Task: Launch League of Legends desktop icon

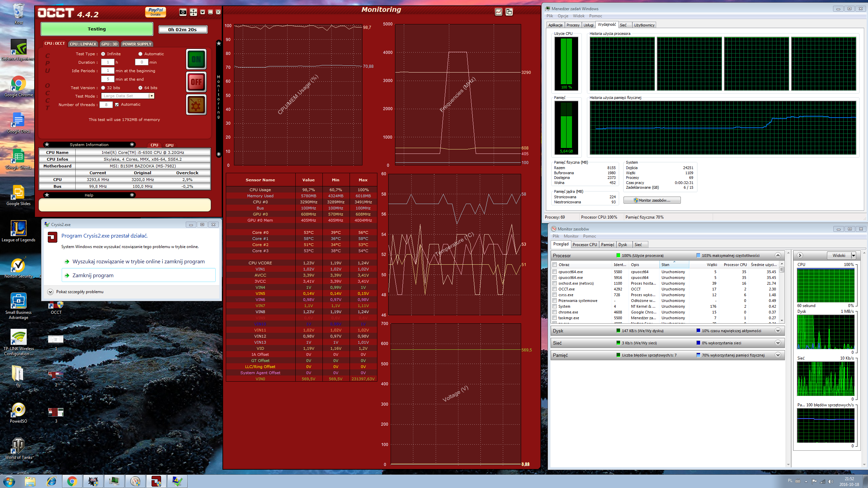Action: coord(19,231)
